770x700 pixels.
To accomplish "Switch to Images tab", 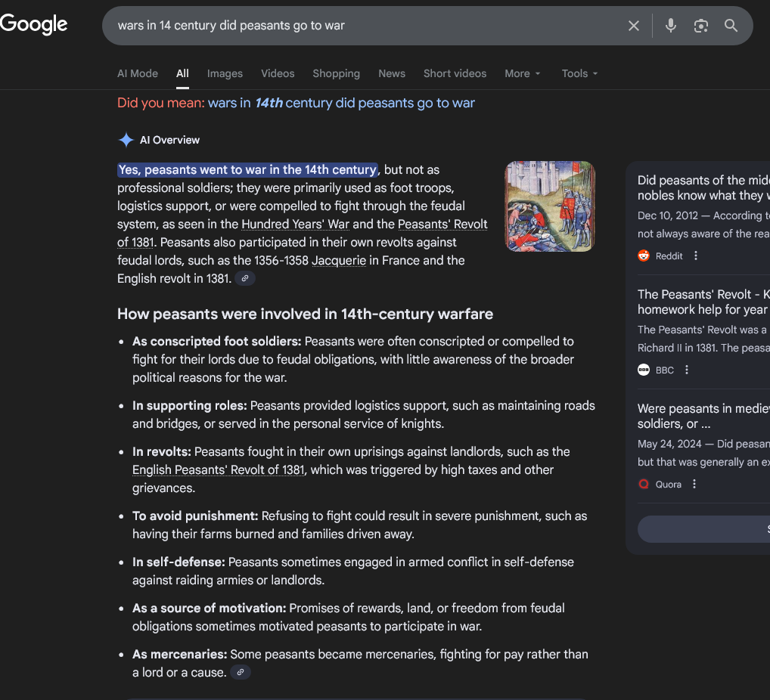I will click(225, 73).
